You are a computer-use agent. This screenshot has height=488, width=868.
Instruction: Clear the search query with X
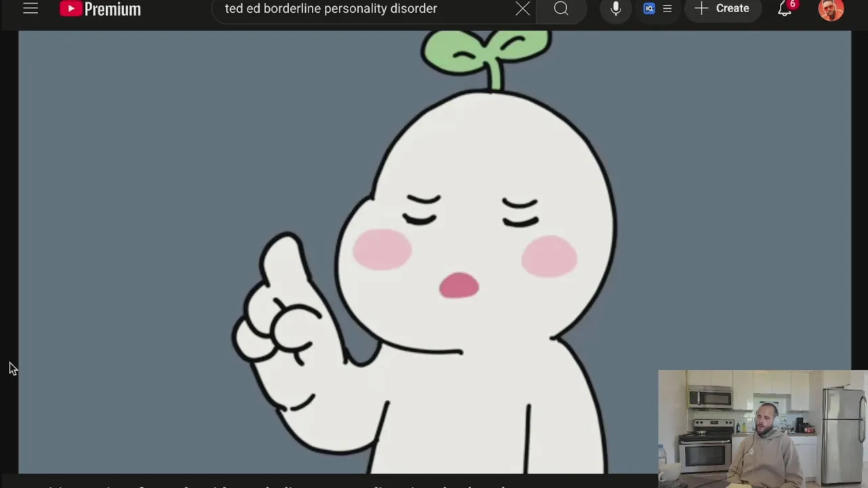523,9
